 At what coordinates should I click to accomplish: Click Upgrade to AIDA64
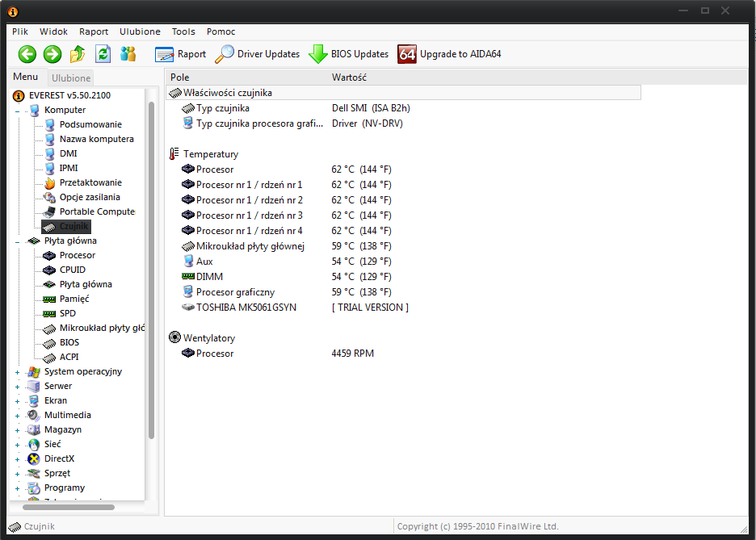tap(450, 54)
